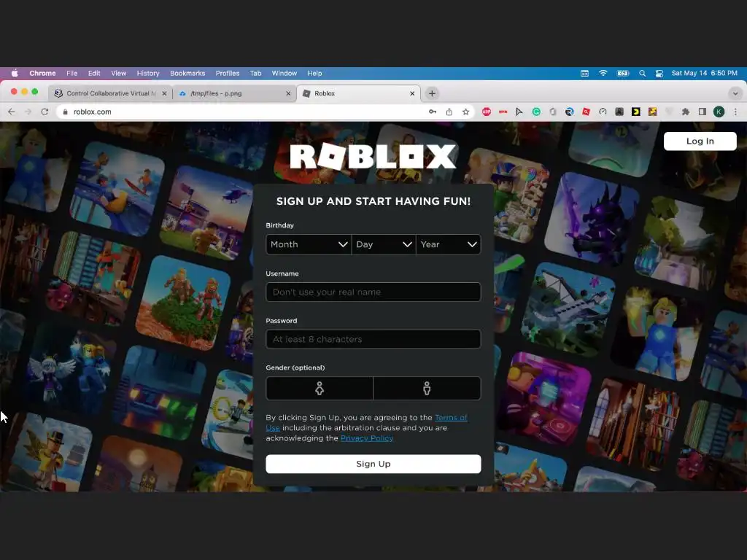This screenshot has height=560, width=747.
Task: Click the share page icon
Action: [x=449, y=112]
